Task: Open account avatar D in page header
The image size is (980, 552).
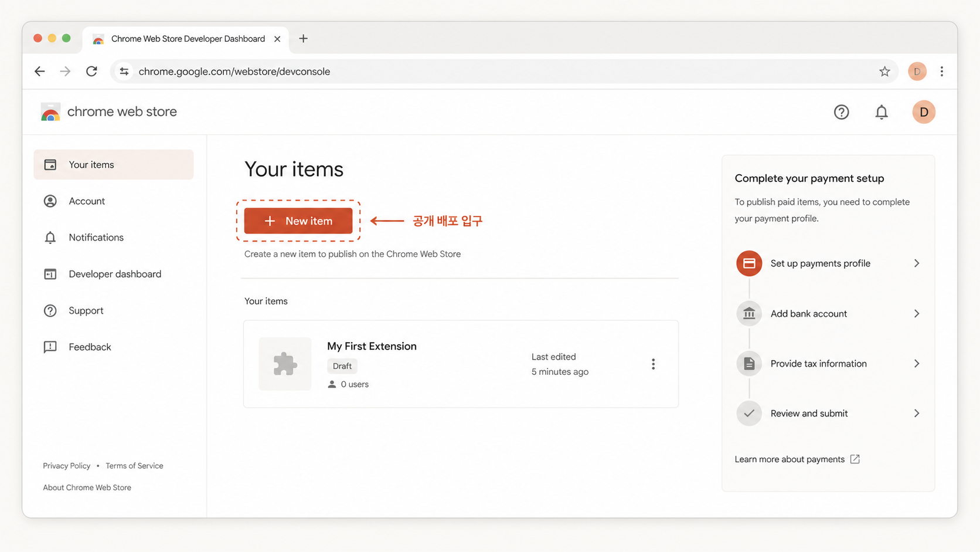Action: click(924, 112)
